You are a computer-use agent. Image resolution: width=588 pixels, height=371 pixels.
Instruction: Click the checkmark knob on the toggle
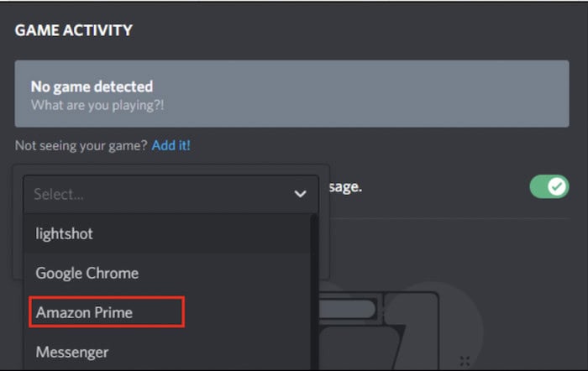point(557,186)
